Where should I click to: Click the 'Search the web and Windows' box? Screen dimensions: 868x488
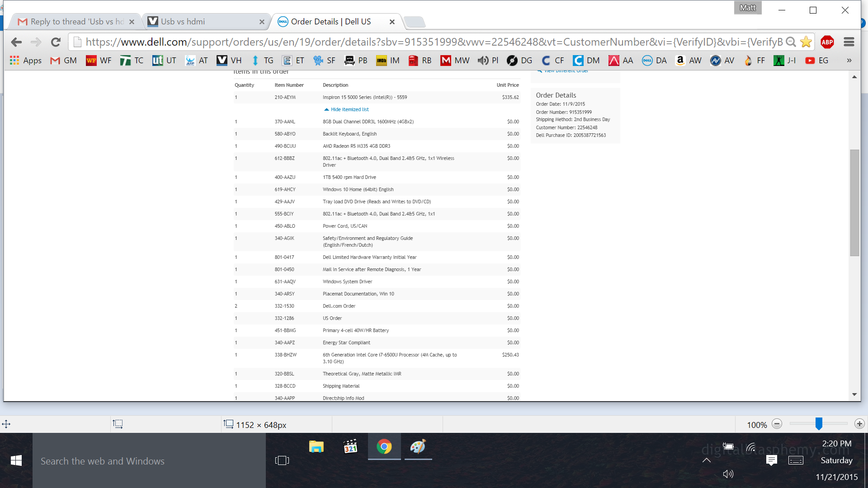point(149,460)
